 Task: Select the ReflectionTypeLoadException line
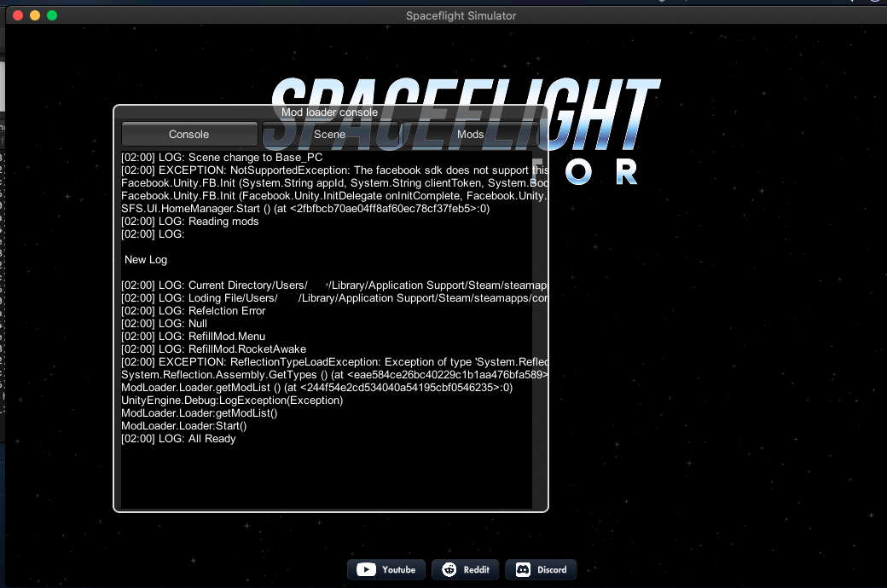pyautogui.click(x=334, y=362)
